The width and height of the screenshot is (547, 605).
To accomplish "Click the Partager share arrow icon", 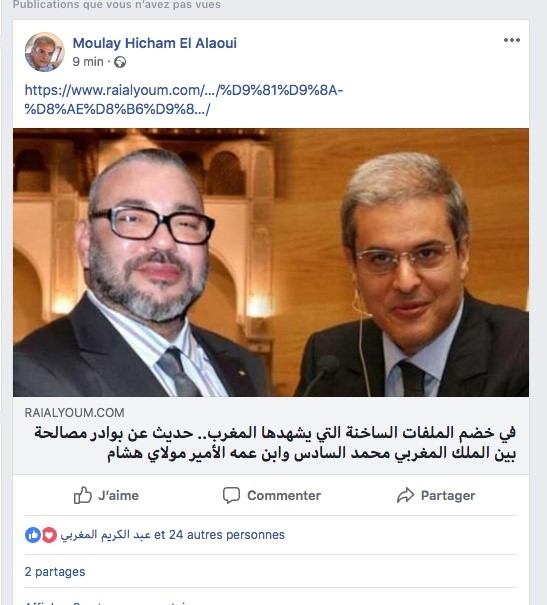I will (405, 495).
